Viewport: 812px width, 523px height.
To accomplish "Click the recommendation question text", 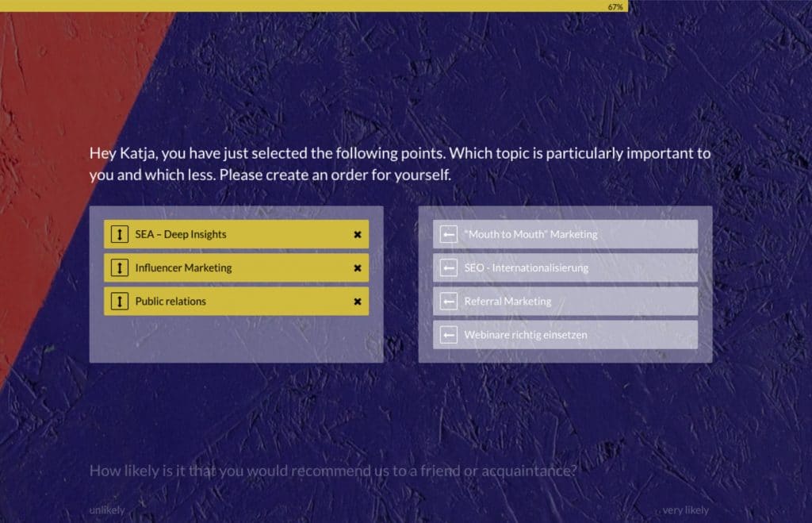I will click(x=331, y=470).
